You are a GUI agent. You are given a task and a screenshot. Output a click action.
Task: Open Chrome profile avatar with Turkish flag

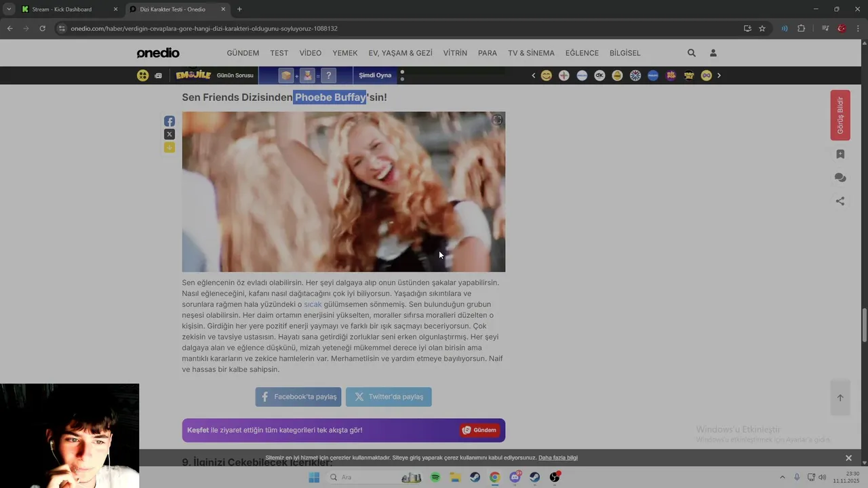[x=842, y=28]
